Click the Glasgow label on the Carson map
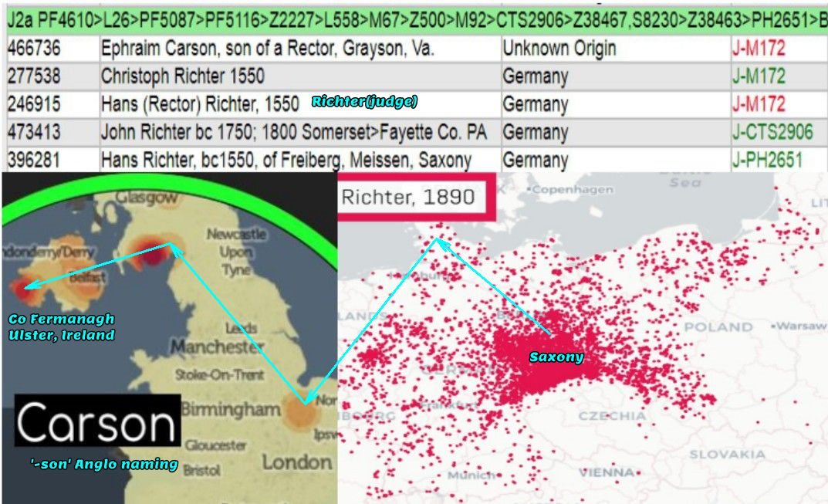Image resolution: width=828 pixels, height=504 pixels. click(147, 198)
